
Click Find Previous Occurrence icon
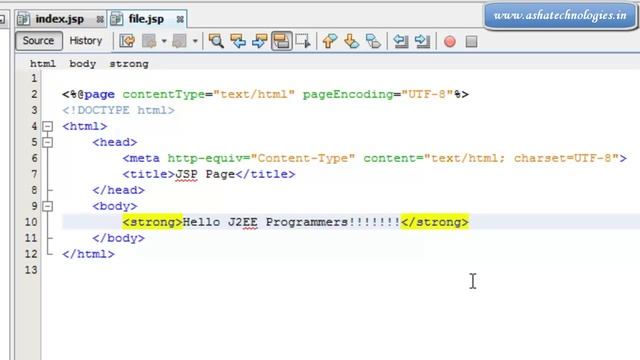(238, 41)
